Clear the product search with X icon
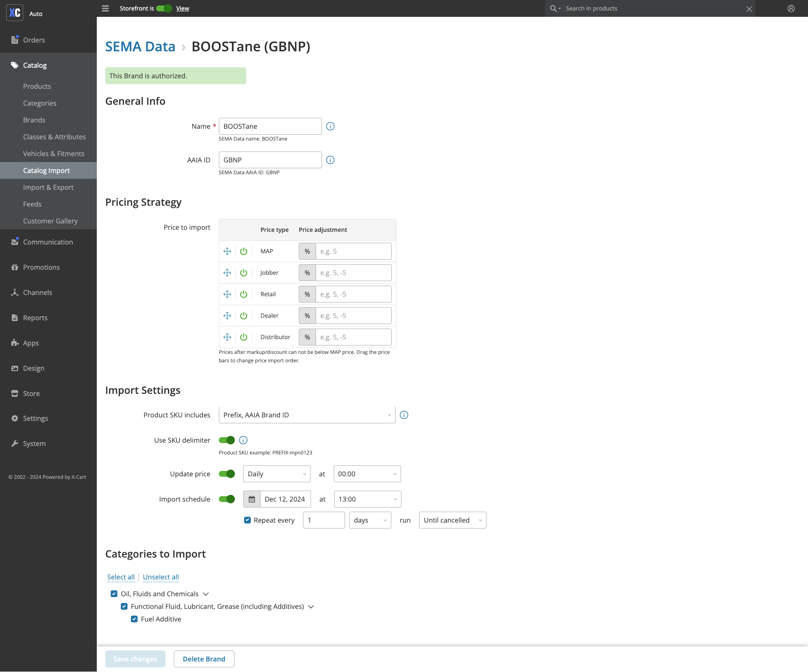The image size is (808, 672). [x=749, y=9]
